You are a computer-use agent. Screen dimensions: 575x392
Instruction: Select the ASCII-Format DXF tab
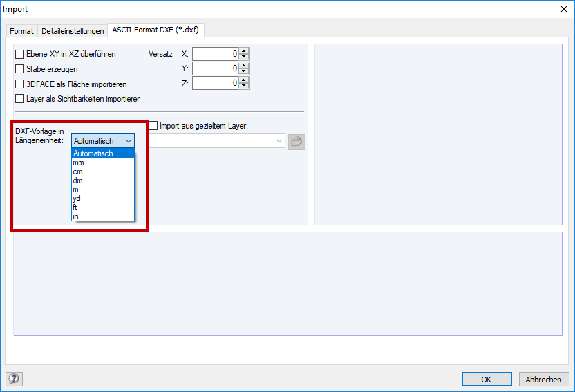(155, 30)
